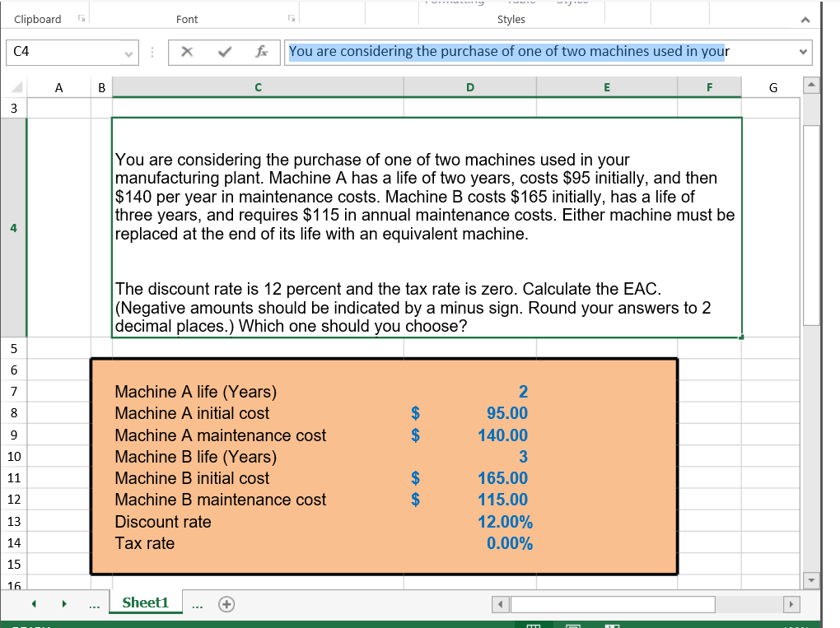Click the Insert Function (fx) icon
Viewport: 840px width, 628px height.
(x=262, y=52)
